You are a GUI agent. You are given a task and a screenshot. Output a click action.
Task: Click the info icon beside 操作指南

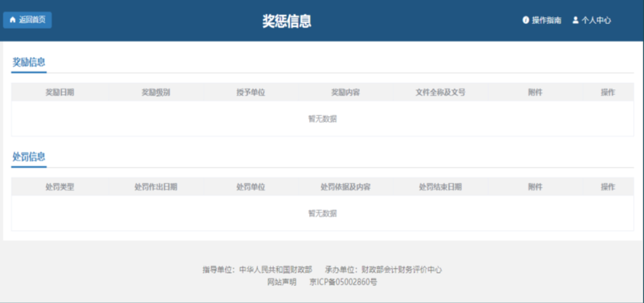[x=526, y=21]
